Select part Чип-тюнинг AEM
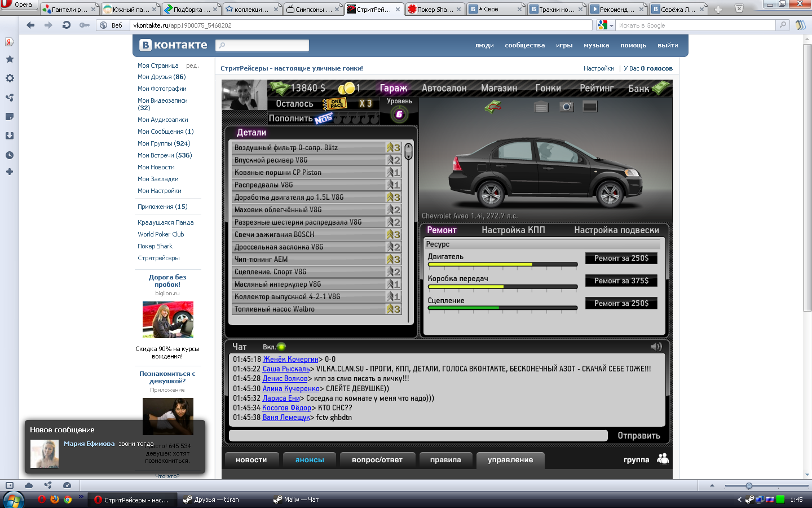This screenshot has width=812, height=508. (x=316, y=260)
